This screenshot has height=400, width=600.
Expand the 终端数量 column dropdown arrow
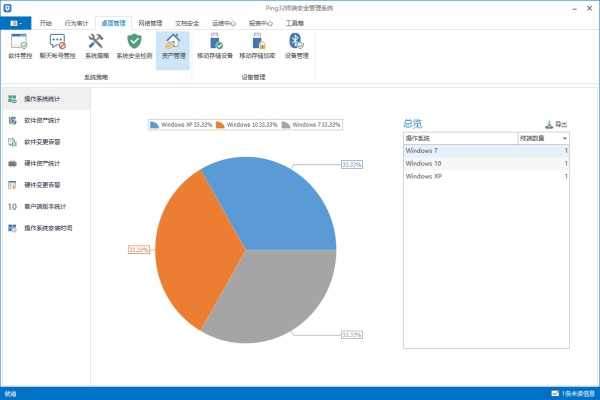564,139
